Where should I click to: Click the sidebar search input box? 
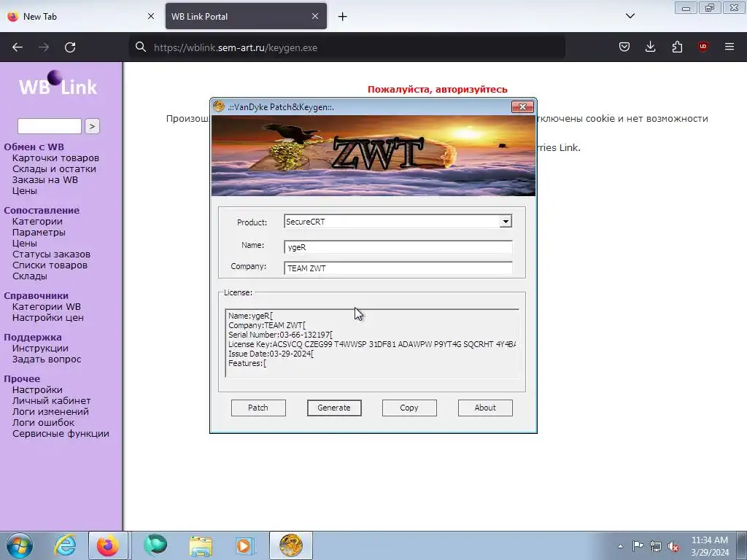coord(50,126)
